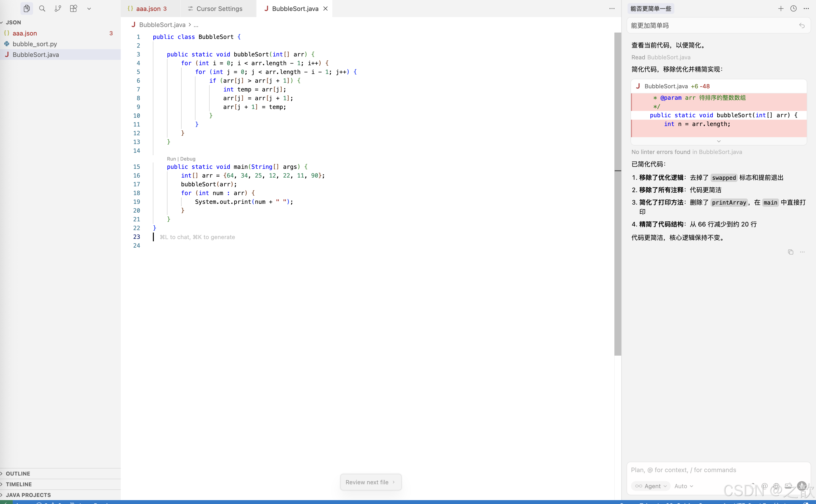This screenshot has height=504, width=816.
Task: Copy the chat response
Action: point(790,252)
